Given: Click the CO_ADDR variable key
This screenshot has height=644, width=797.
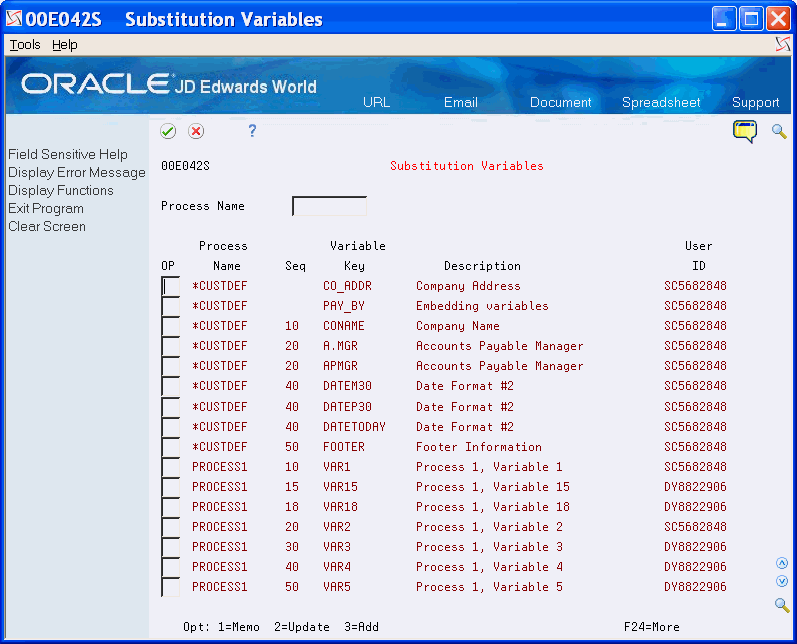Looking at the screenshot, I should pyautogui.click(x=347, y=286).
